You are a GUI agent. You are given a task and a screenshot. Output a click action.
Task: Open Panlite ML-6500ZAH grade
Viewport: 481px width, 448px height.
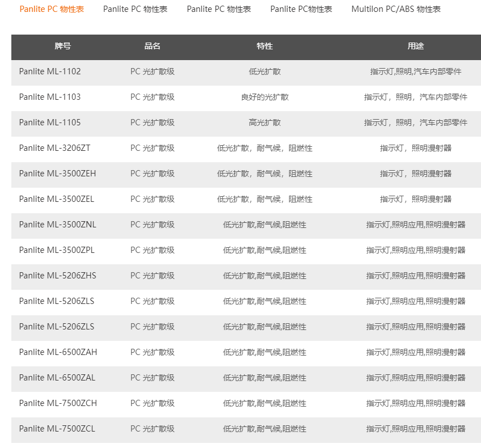58,352
